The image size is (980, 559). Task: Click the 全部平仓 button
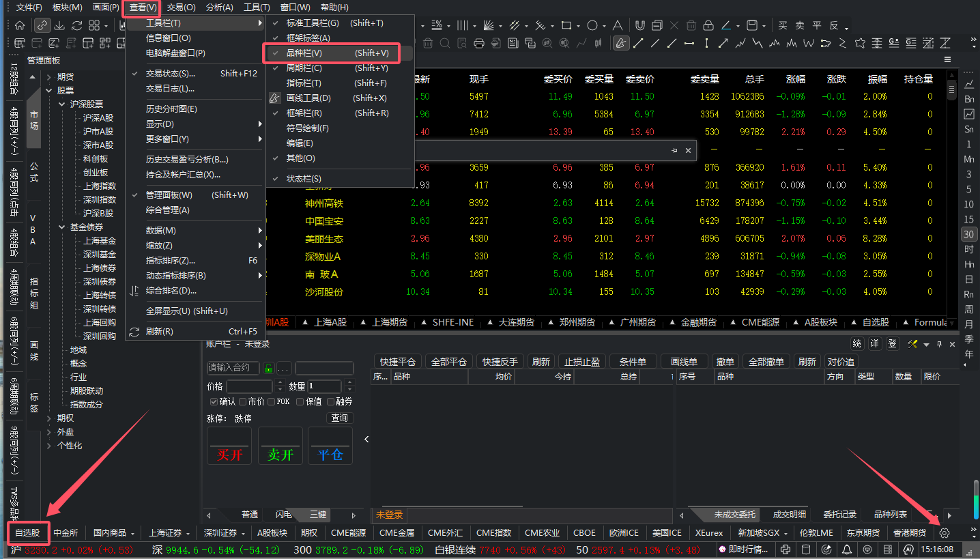pos(448,362)
